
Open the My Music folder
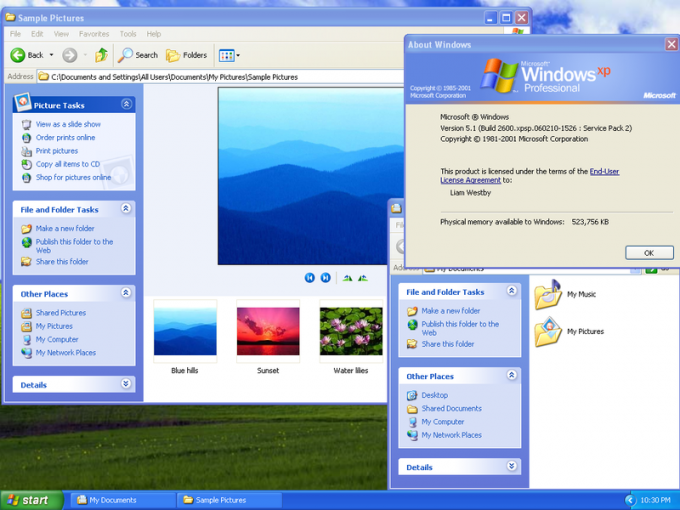click(565, 294)
